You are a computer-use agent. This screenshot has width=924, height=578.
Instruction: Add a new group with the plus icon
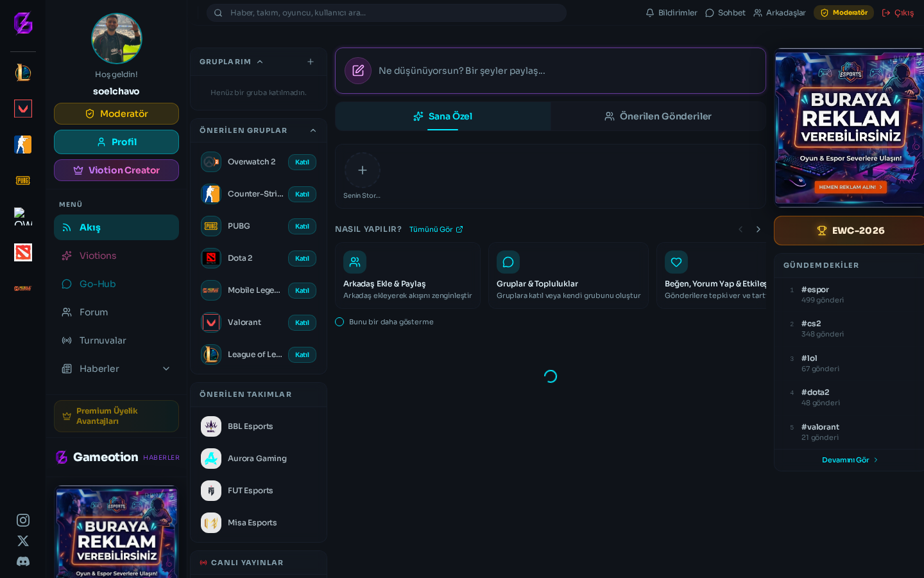tap(311, 62)
